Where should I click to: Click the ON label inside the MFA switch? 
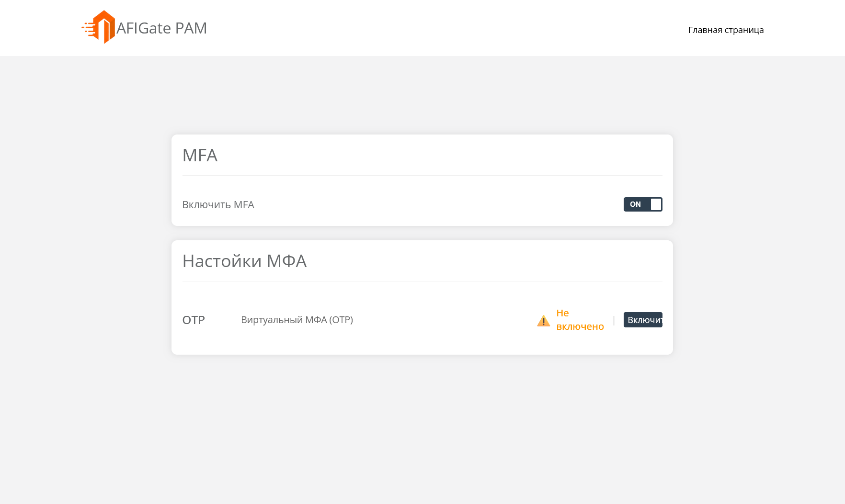pyautogui.click(x=635, y=204)
